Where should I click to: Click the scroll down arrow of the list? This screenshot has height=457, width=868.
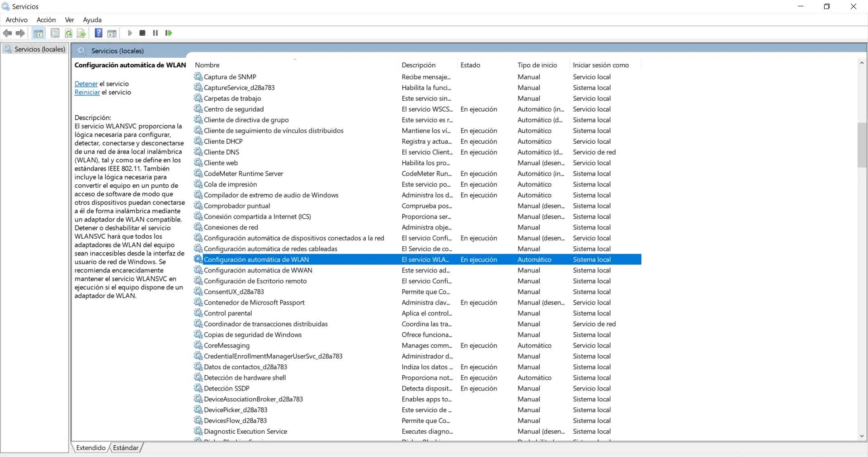[x=862, y=436]
